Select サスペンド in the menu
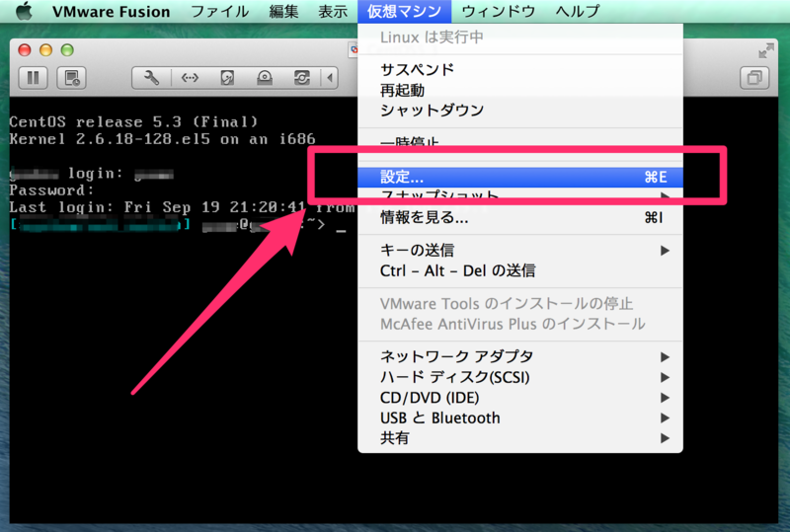The width and height of the screenshot is (790, 532). 520,69
